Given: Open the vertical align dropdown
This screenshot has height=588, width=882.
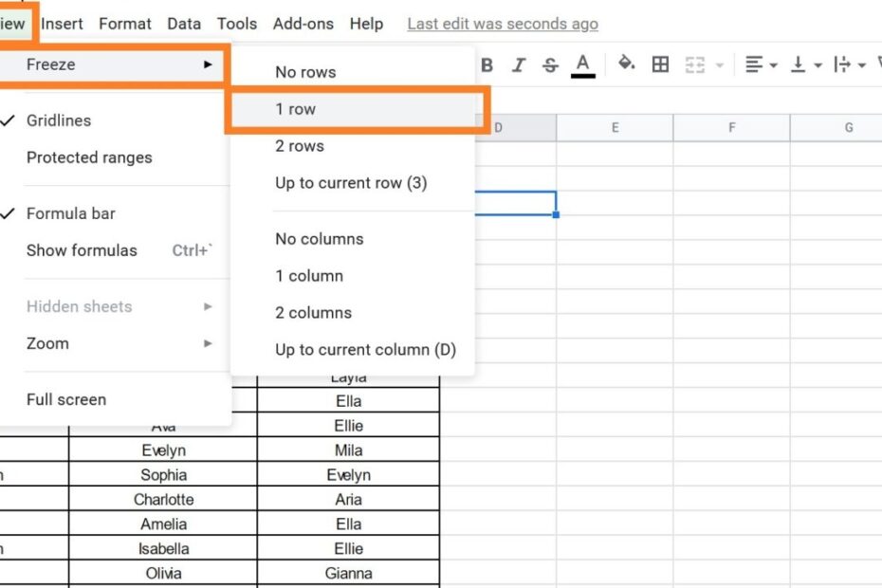Looking at the screenshot, I should [x=803, y=64].
